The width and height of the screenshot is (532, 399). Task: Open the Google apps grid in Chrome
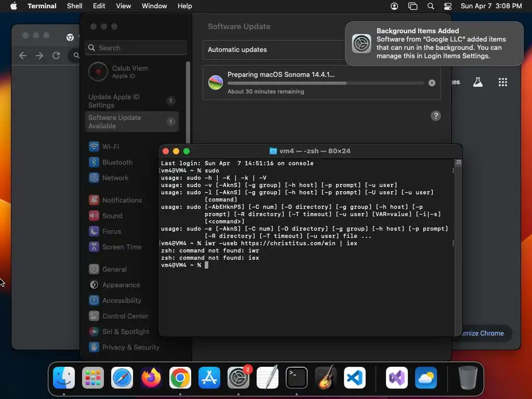503,82
